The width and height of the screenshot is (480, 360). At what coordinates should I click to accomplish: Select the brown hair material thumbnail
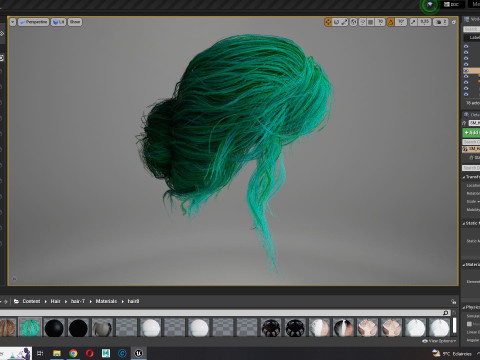[7, 328]
